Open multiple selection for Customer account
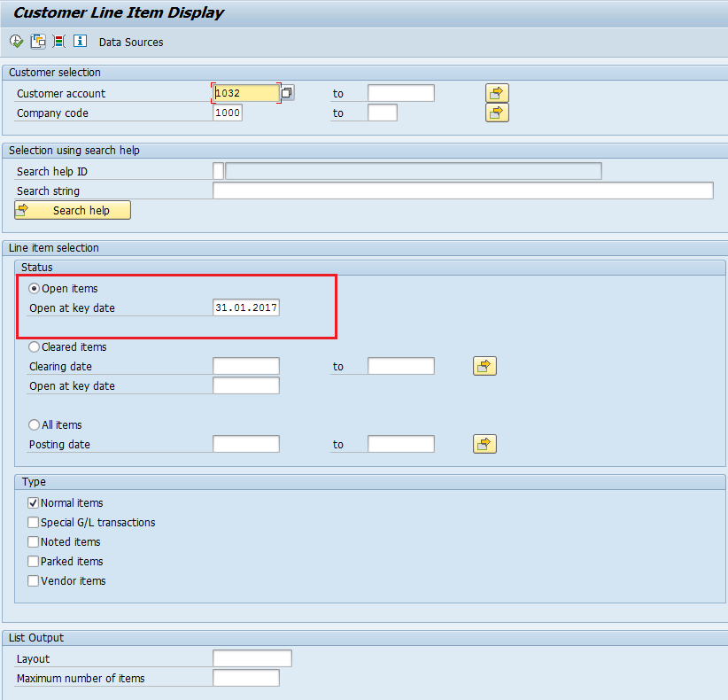 pyautogui.click(x=497, y=93)
